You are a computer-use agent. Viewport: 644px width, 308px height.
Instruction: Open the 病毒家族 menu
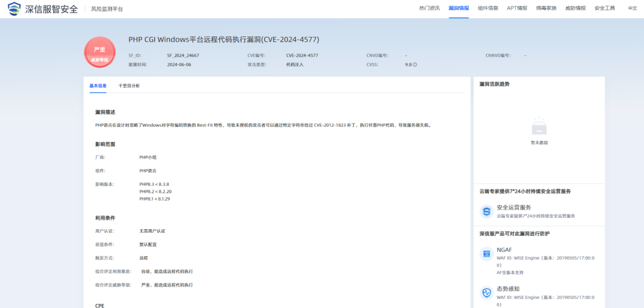(546, 8)
